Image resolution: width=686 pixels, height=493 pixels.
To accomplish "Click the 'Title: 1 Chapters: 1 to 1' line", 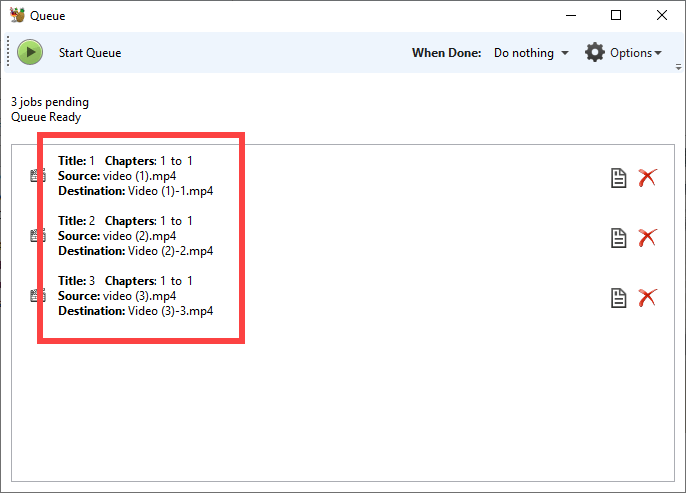I will click(x=126, y=161).
